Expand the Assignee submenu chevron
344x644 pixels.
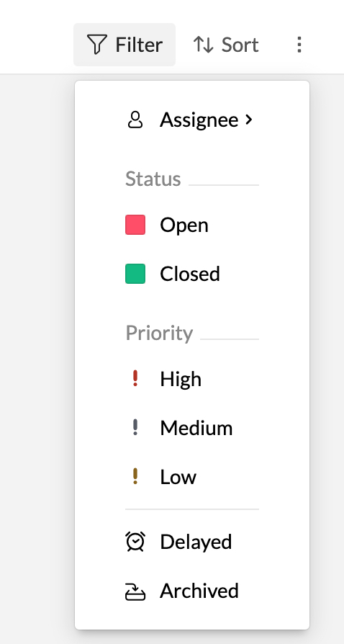tap(248, 120)
